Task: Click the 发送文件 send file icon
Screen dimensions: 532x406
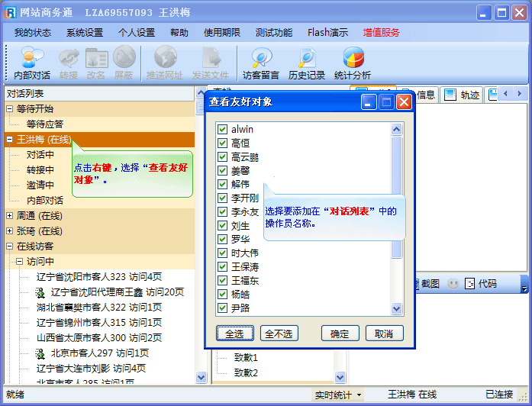Action: 210,63
